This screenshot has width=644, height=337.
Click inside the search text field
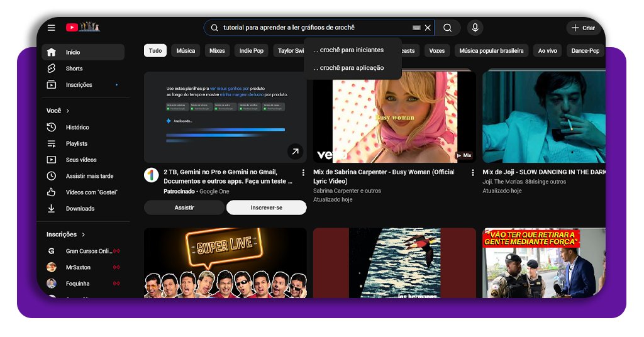click(314, 28)
